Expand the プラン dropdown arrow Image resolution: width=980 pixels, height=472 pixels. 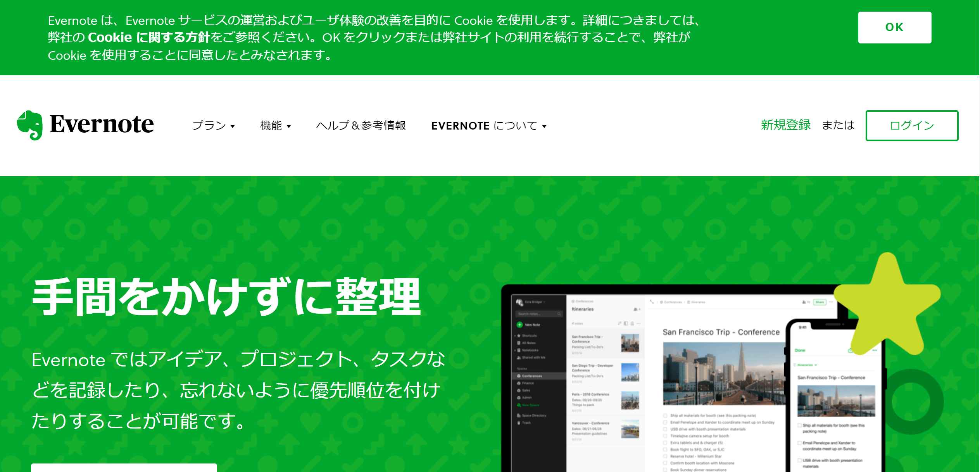coord(233,126)
